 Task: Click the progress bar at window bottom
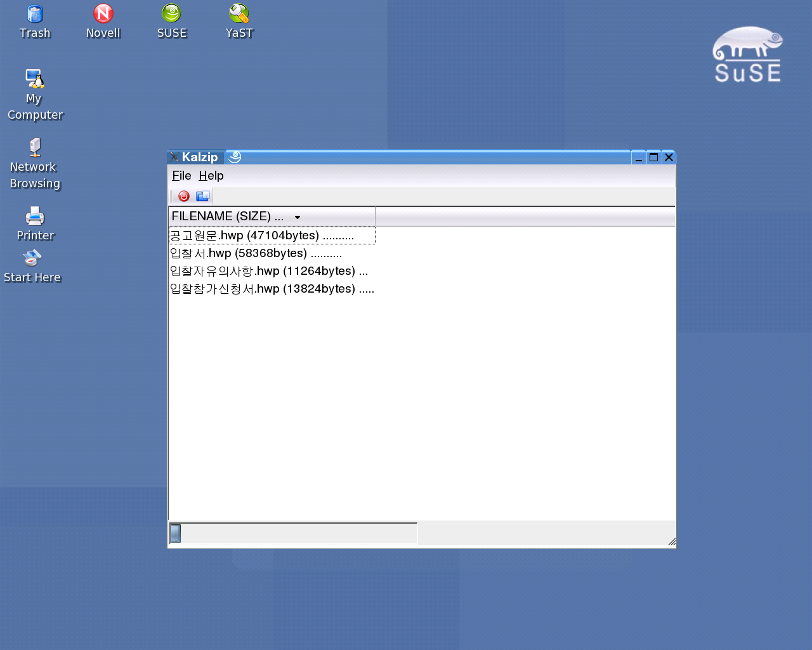coord(293,533)
